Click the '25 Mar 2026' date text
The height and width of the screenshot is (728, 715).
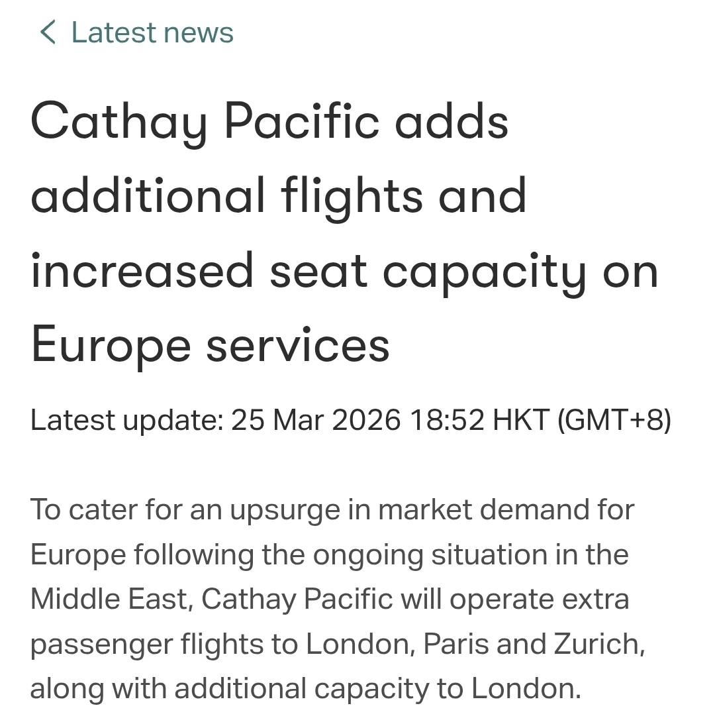coord(316,420)
